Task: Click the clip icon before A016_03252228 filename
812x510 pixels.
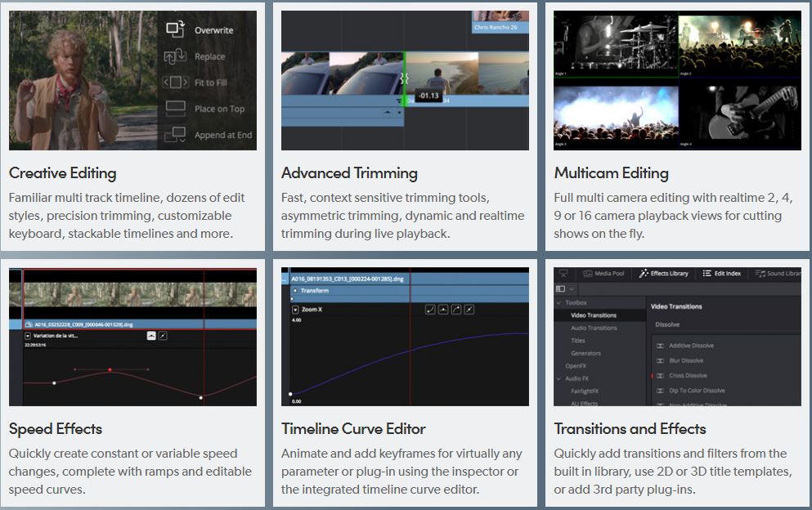Action: 29,324
